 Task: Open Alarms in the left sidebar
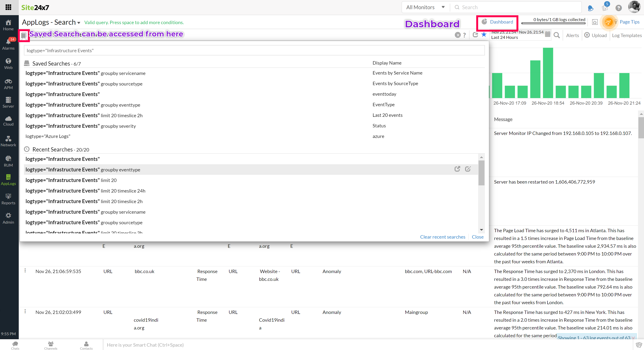[x=8, y=44]
